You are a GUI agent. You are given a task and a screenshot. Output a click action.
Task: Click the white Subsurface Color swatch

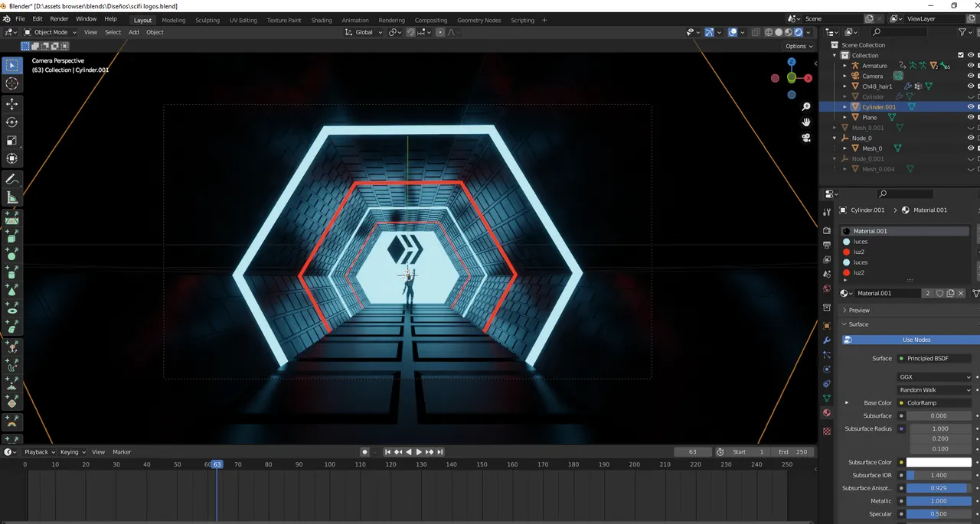coord(939,462)
